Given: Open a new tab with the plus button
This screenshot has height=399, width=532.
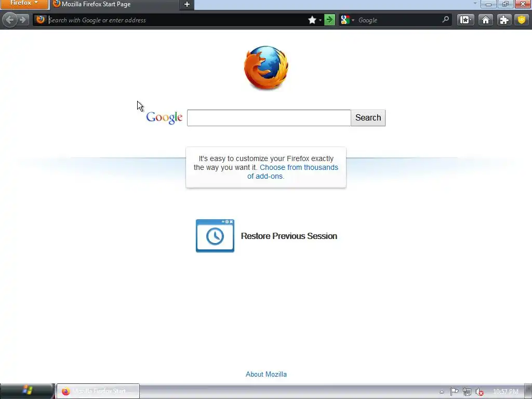Looking at the screenshot, I should coord(187,4).
